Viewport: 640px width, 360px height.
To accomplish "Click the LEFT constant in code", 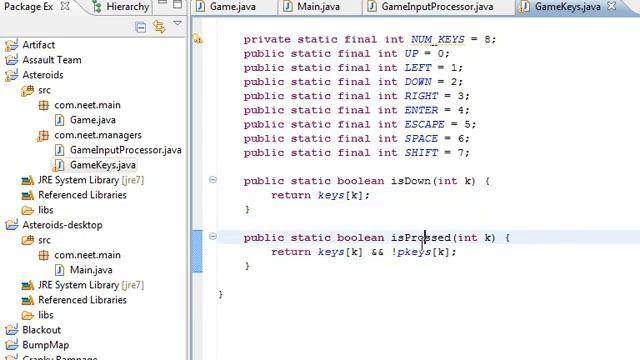I will point(418,67).
